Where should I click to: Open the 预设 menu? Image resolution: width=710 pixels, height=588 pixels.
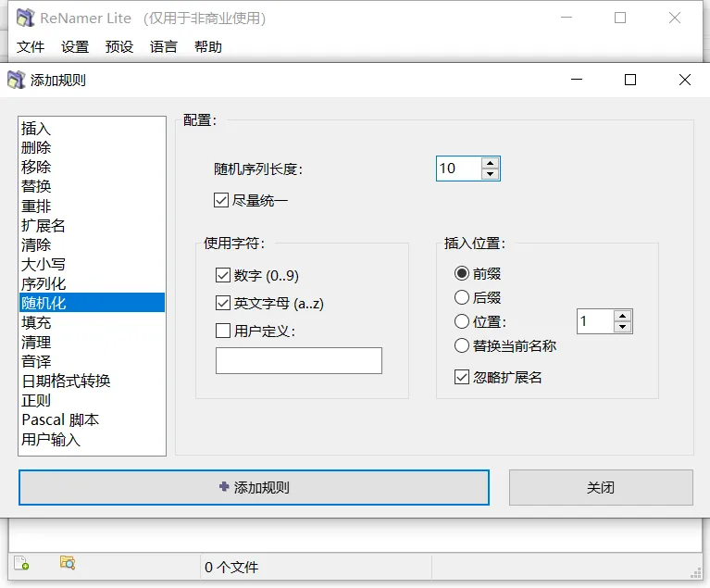pyautogui.click(x=119, y=46)
